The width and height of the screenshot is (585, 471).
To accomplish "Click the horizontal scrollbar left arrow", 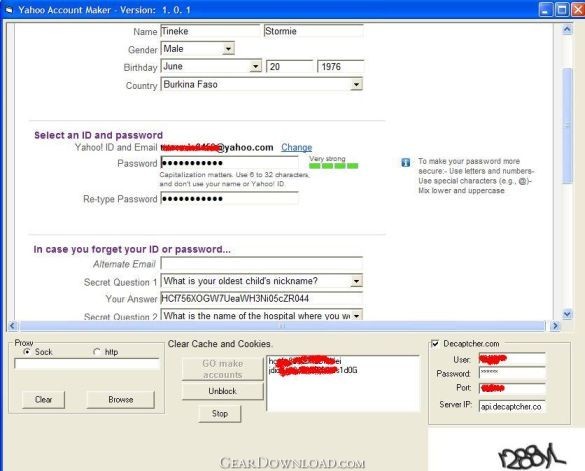I will click(x=12, y=326).
